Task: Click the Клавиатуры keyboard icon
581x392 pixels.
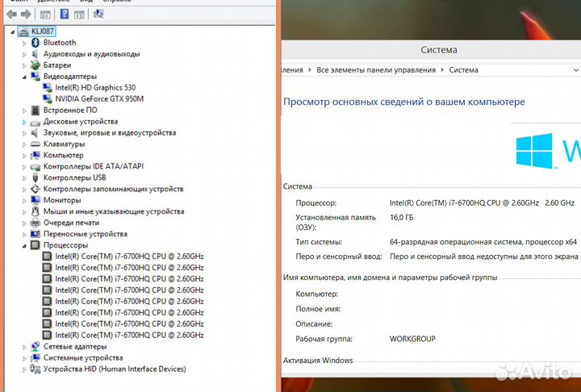Action: pyautogui.click(x=36, y=144)
